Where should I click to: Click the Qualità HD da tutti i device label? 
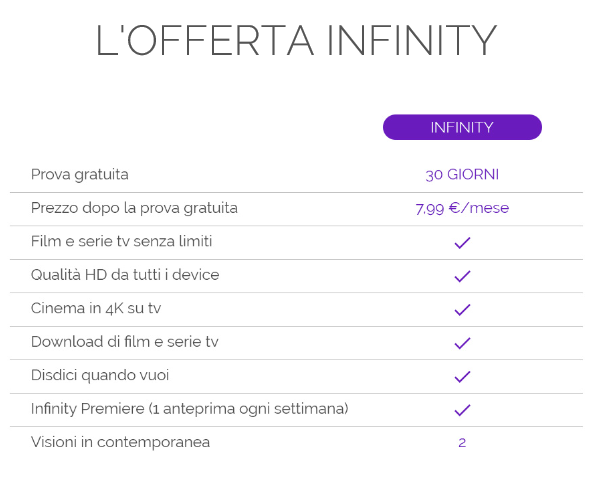tap(125, 275)
